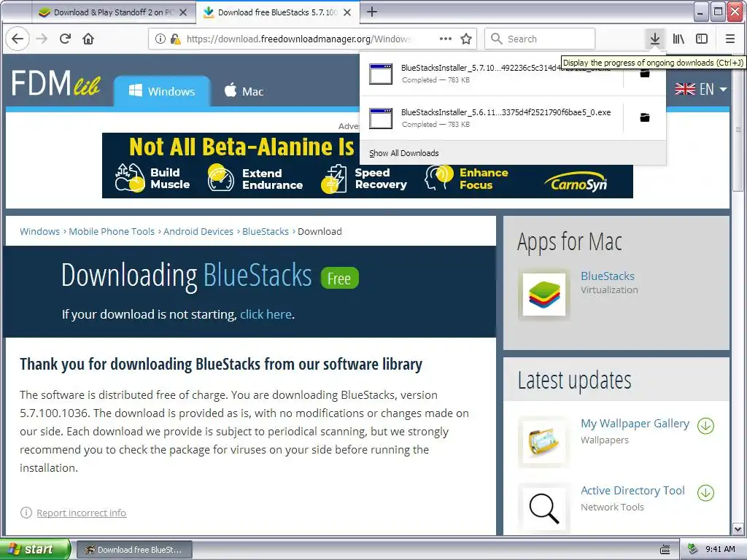
Task: Select the Download free BlueStacks tab
Action: pos(276,12)
